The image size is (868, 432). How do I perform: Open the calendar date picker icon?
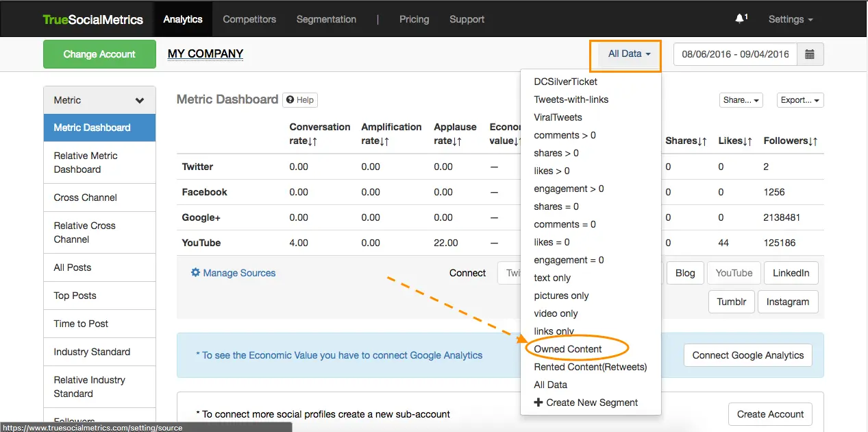[810, 54]
